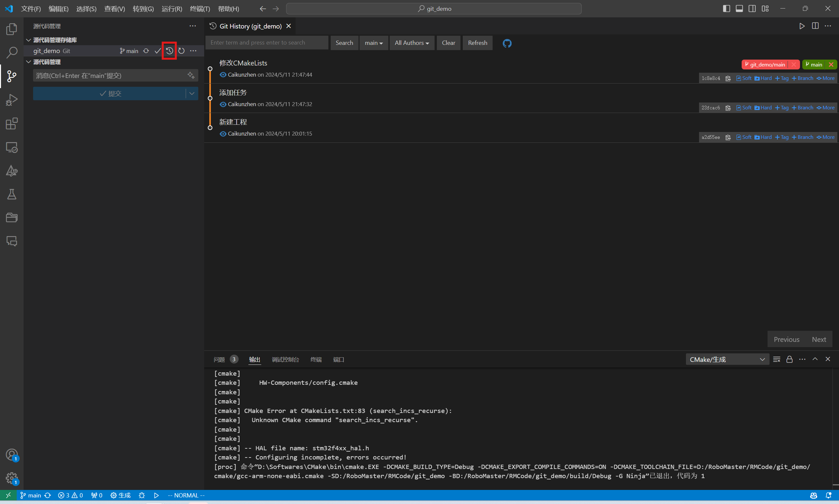
Task: Switch to the 问题 tab in panel
Action: (219, 359)
